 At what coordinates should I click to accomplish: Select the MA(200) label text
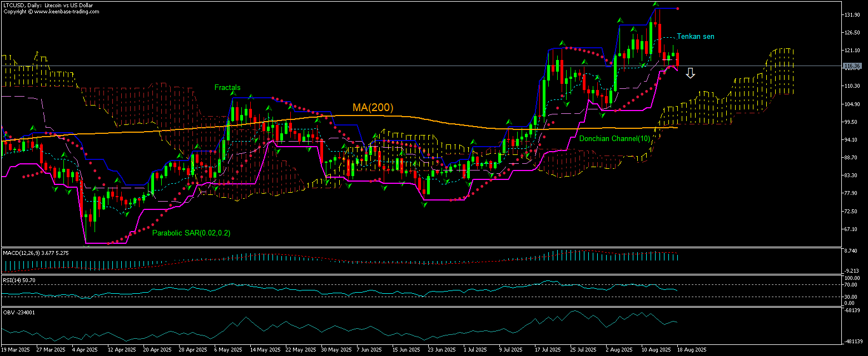click(x=373, y=108)
